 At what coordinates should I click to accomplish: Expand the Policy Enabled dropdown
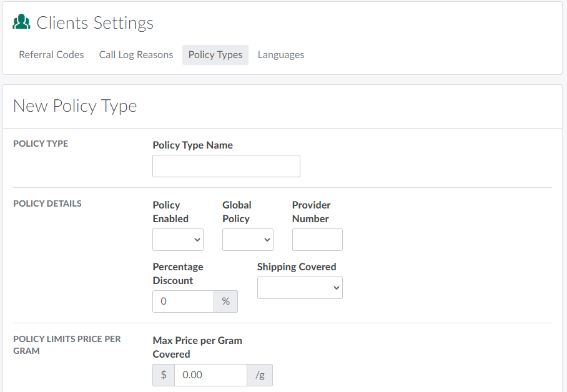(x=178, y=240)
